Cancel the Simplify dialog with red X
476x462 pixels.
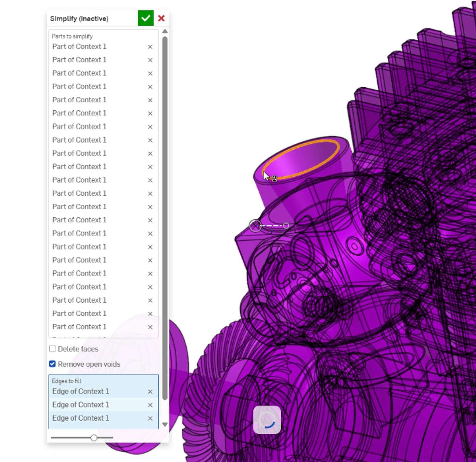(161, 18)
